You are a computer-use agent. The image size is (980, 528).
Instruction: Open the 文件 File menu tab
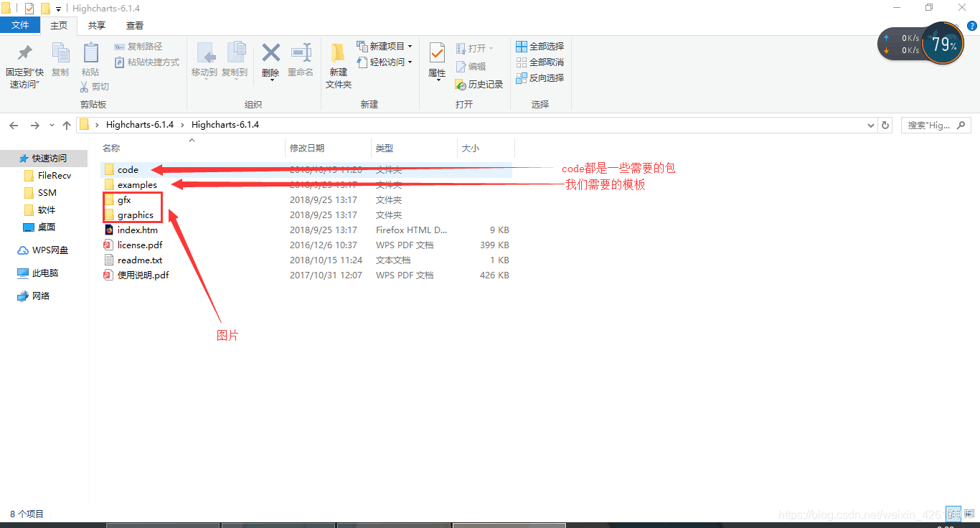pos(20,25)
